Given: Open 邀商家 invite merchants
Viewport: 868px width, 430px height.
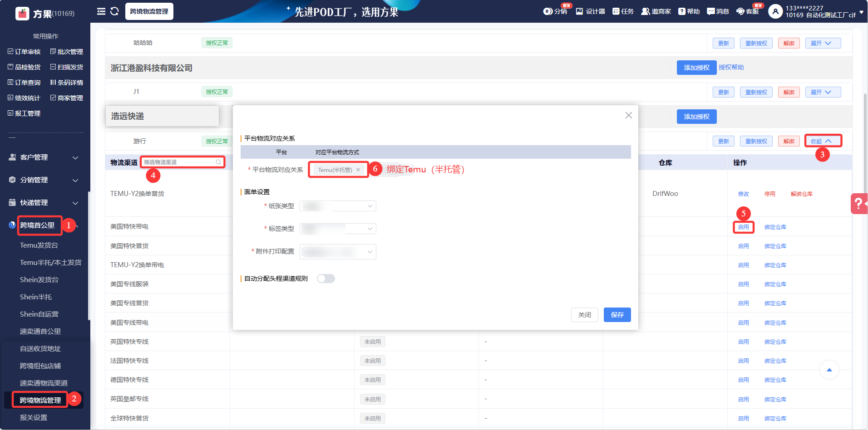Looking at the screenshot, I should coord(656,11).
